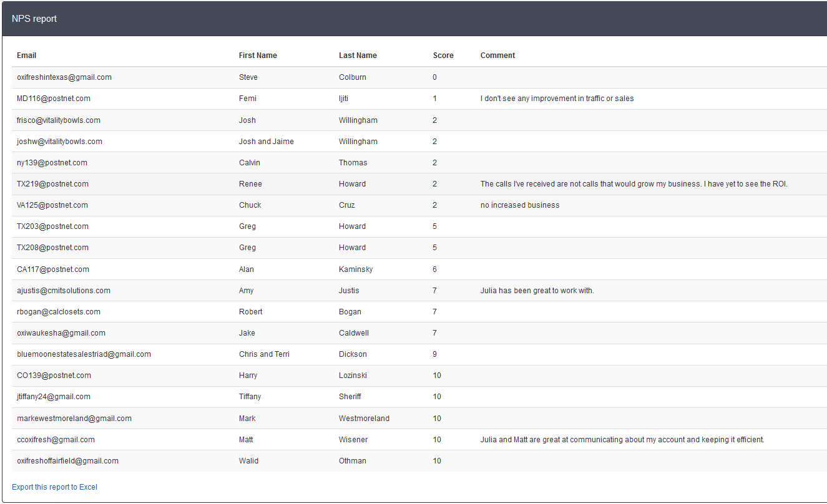827x504 pixels.
Task: Select email TX208@postnet.com
Action: [52, 248]
